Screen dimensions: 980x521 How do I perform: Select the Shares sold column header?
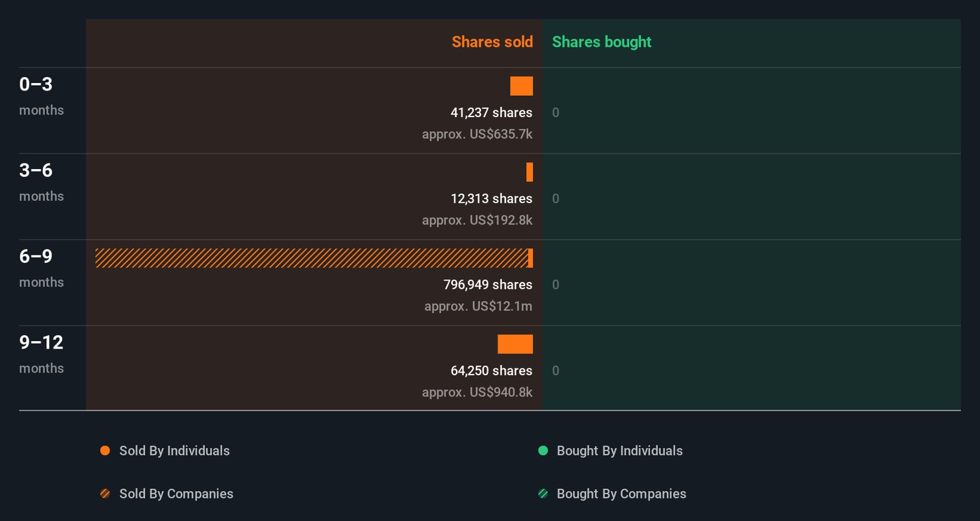492,42
